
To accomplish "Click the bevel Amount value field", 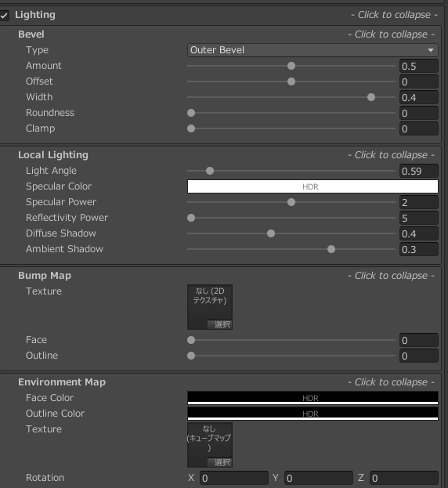I will pos(419,66).
